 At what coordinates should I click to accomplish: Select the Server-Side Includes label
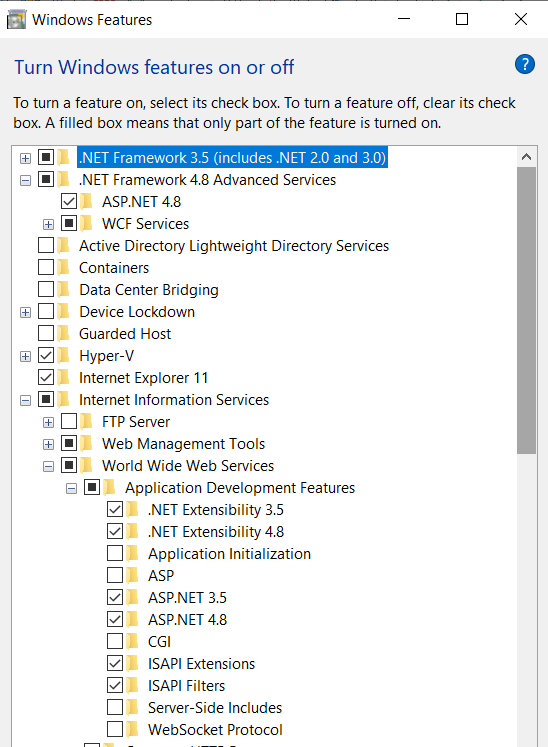215,707
